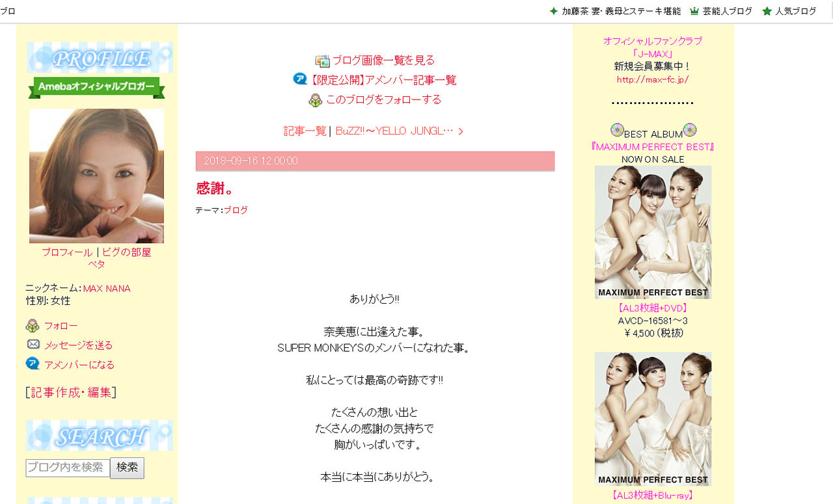The image size is (833, 504).
Task: Click the Ameba member-only articles icon
Action: pos(300,79)
